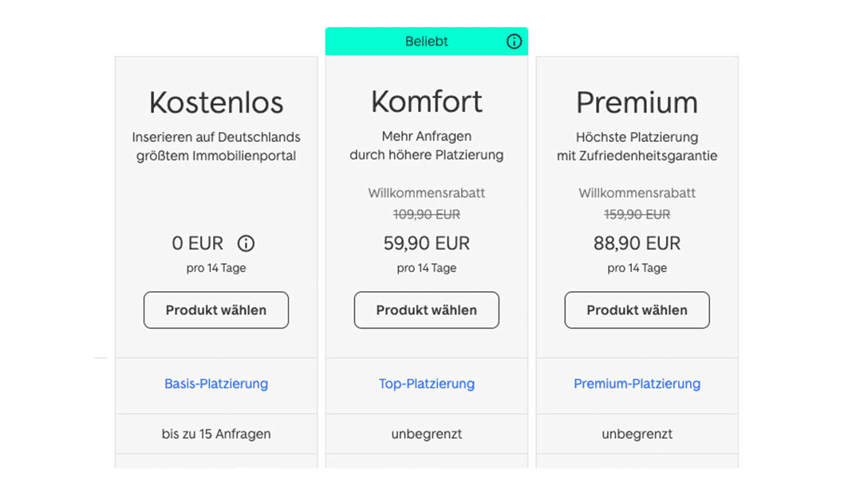Click the Beliebt label on the green banner
Screen dimensions: 868x488
point(427,41)
